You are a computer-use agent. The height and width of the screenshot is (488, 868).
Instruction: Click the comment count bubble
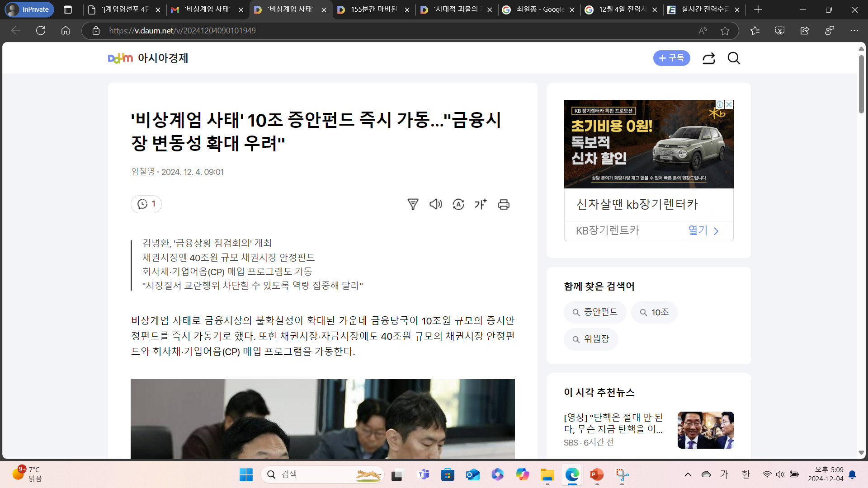[x=146, y=204]
